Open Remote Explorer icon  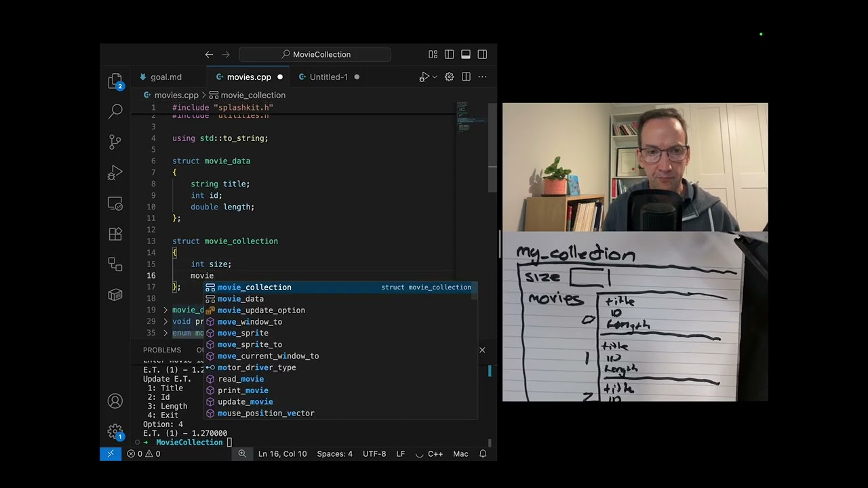coord(115,203)
